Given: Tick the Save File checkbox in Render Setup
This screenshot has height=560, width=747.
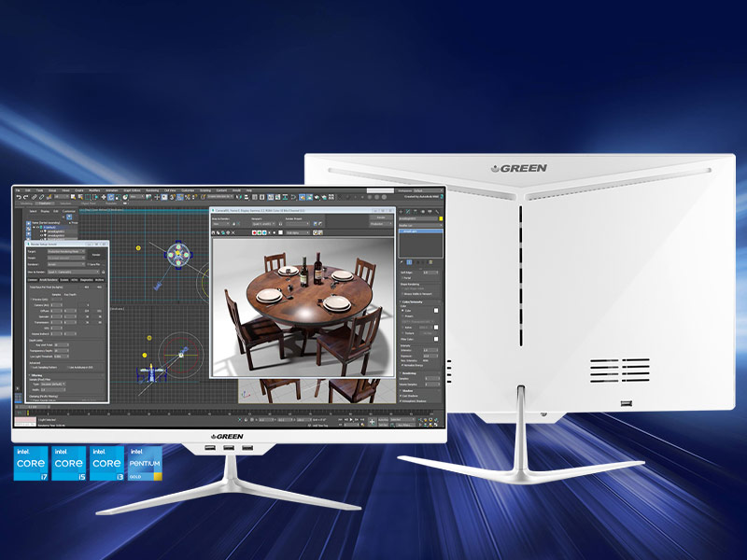Looking at the screenshot, I should pyautogui.click(x=88, y=264).
